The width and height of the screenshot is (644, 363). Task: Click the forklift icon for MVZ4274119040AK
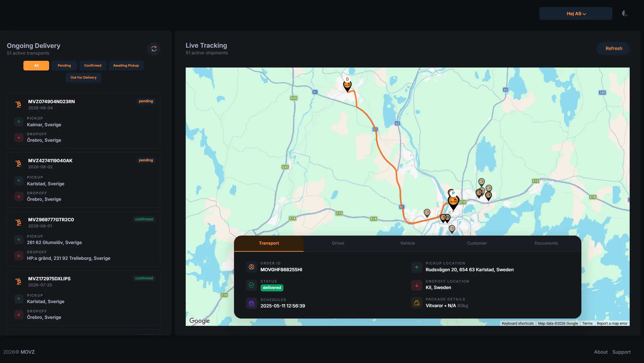[x=18, y=163]
